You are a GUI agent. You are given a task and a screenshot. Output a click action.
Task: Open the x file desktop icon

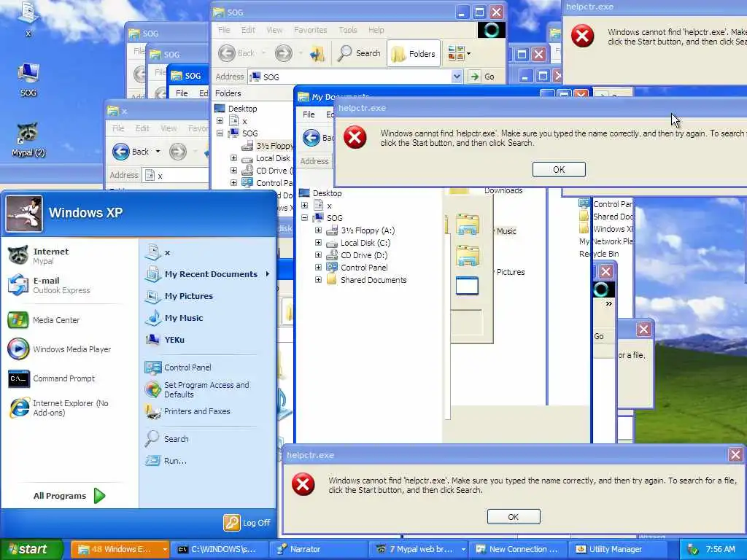(28, 19)
